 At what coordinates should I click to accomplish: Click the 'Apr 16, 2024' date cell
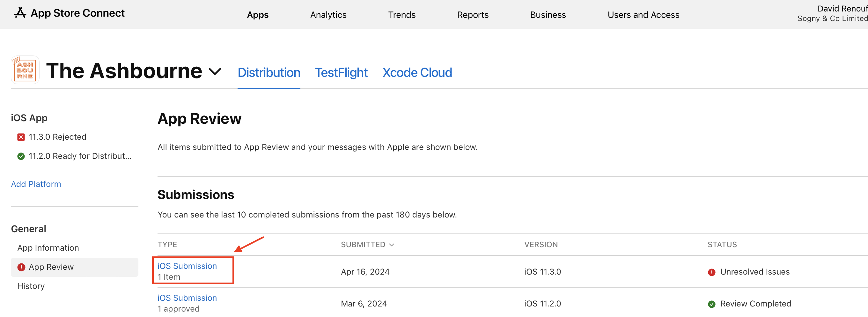pyautogui.click(x=365, y=272)
